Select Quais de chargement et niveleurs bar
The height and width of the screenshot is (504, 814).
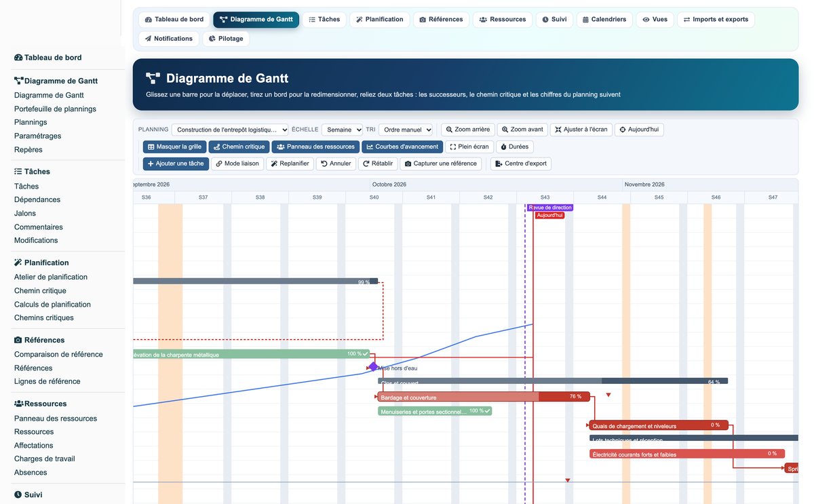[x=659, y=425]
